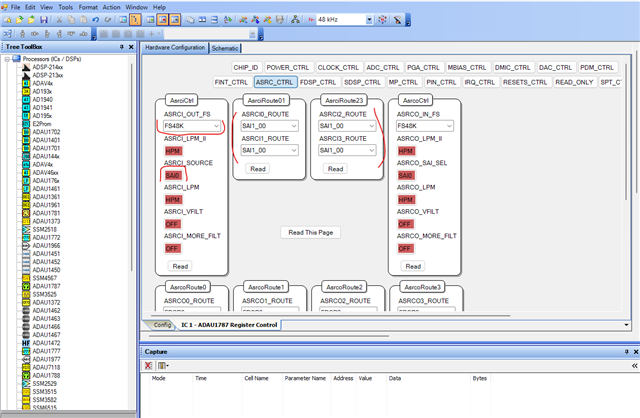The image size is (640, 418).
Task: Toggle the ASRCO_MORE_FILT OFF button
Action: click(406, 249)
